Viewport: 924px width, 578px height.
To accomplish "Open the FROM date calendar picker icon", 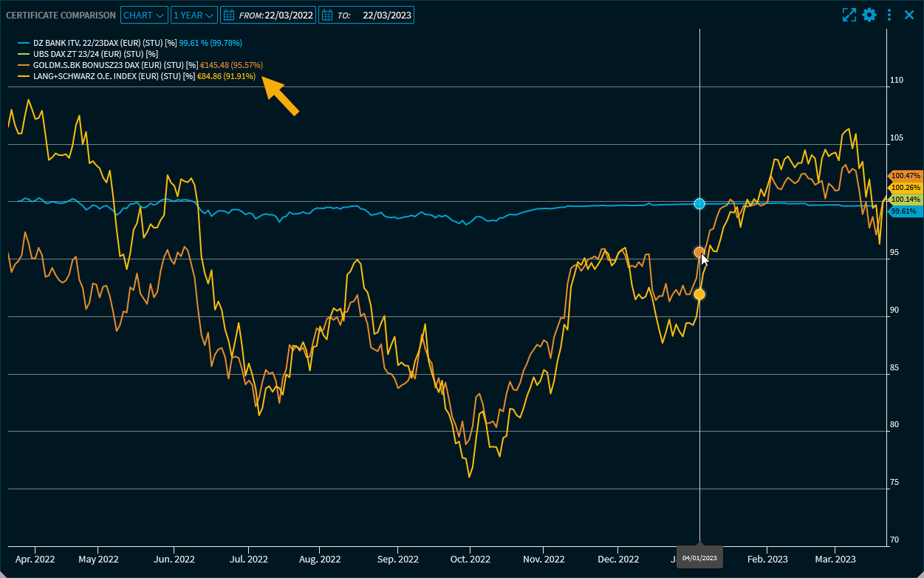I will point(229,15).
